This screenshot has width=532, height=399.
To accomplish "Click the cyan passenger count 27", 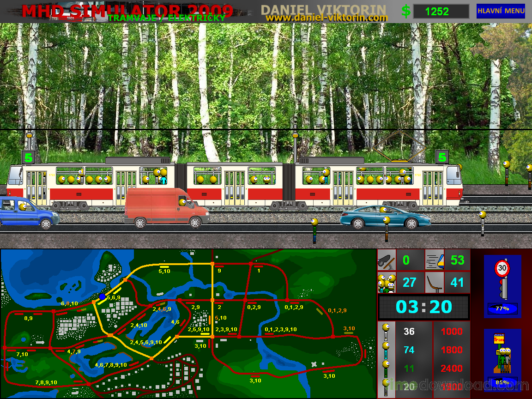I will pyautogui.click(x=410, y=283).
